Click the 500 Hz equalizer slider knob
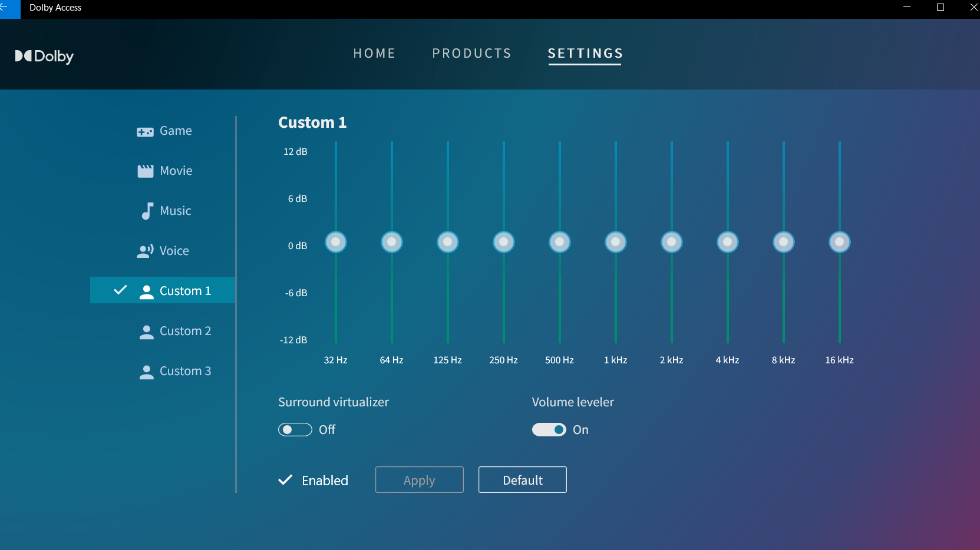Viewport: 980px width, 550px height. tap(560, 242)
